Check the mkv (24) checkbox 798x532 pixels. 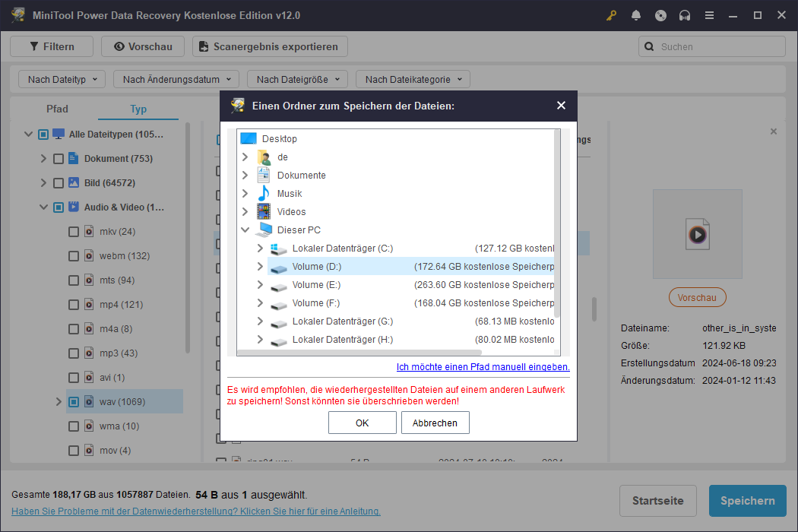[x=74, y=232]
